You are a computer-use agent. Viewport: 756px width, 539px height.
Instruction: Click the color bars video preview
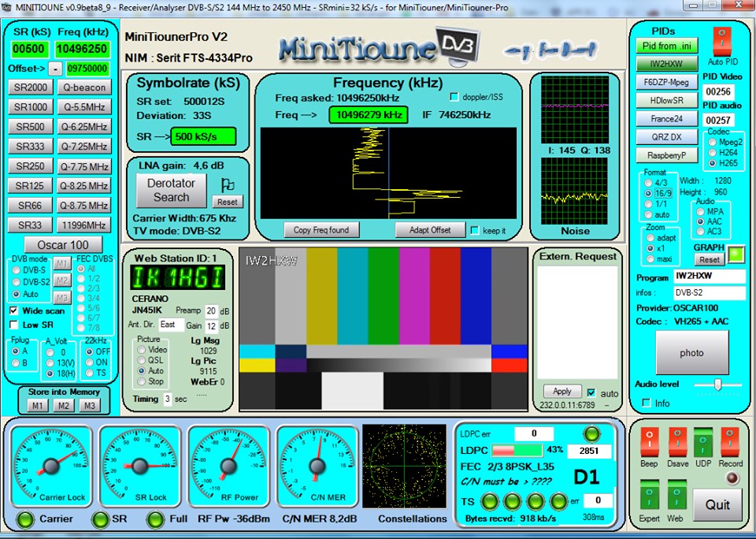[384, 329]
